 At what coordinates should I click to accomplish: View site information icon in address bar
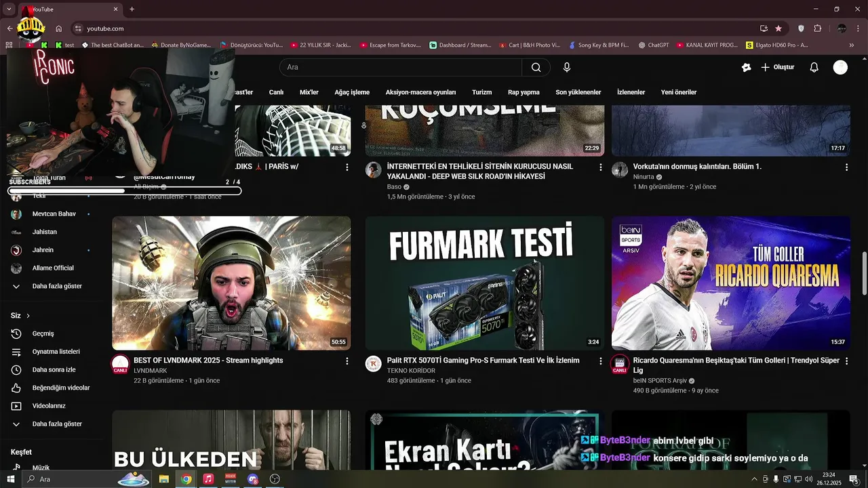pos(78,28)
